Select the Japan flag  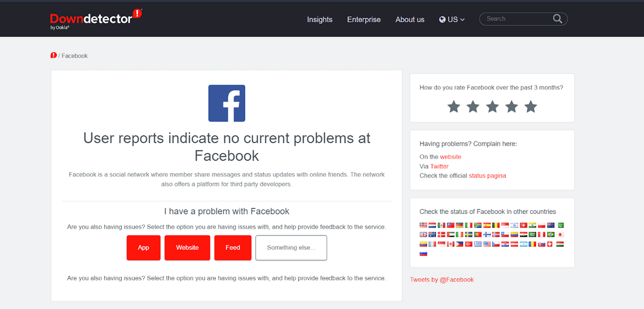tap(560, 235)
